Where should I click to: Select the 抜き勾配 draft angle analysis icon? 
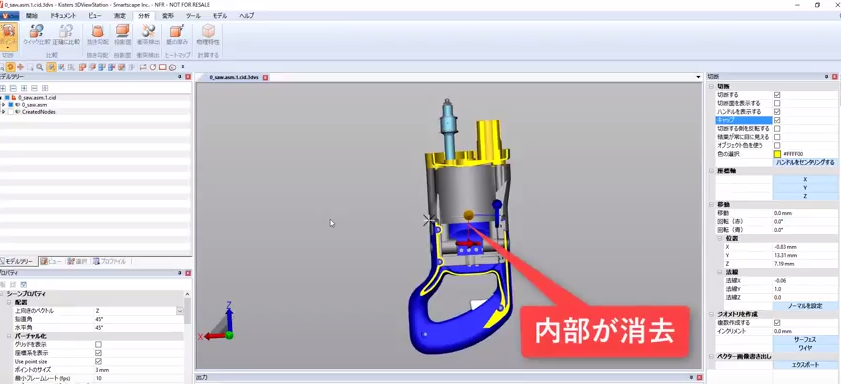click(98, 35)
